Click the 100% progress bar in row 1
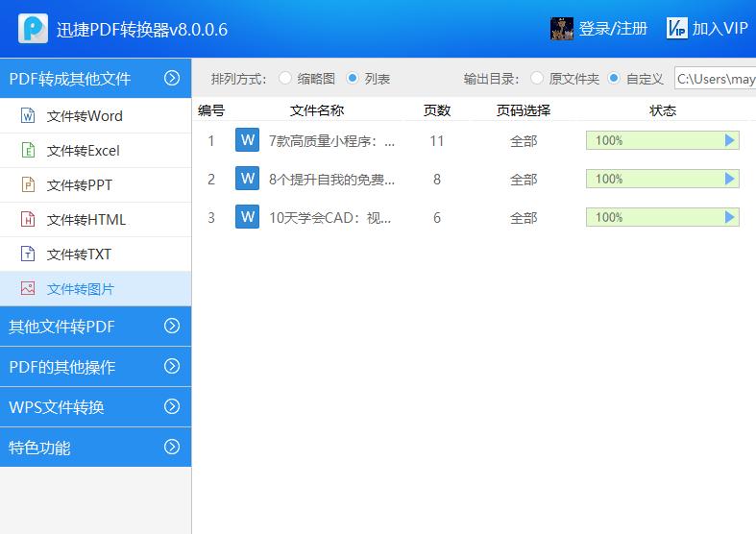This screenshot has height=534, width=756. (663, 140)
